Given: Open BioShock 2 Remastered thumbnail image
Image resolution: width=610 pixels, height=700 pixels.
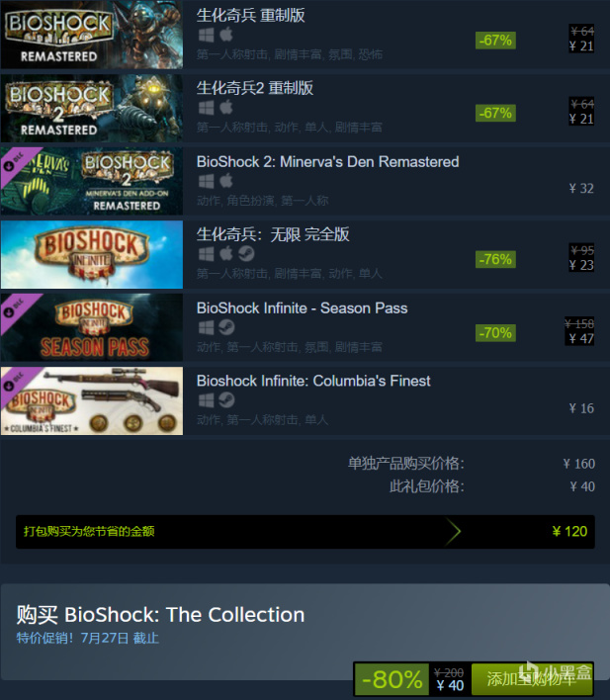Looking at the screenshot, I should [x=92, y=108].
